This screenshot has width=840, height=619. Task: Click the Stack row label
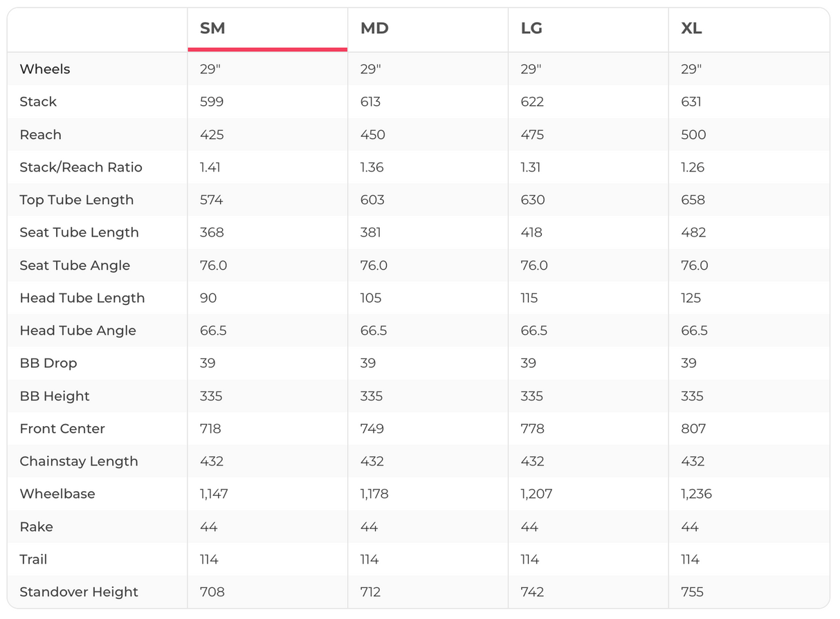(x=38, y=102)
